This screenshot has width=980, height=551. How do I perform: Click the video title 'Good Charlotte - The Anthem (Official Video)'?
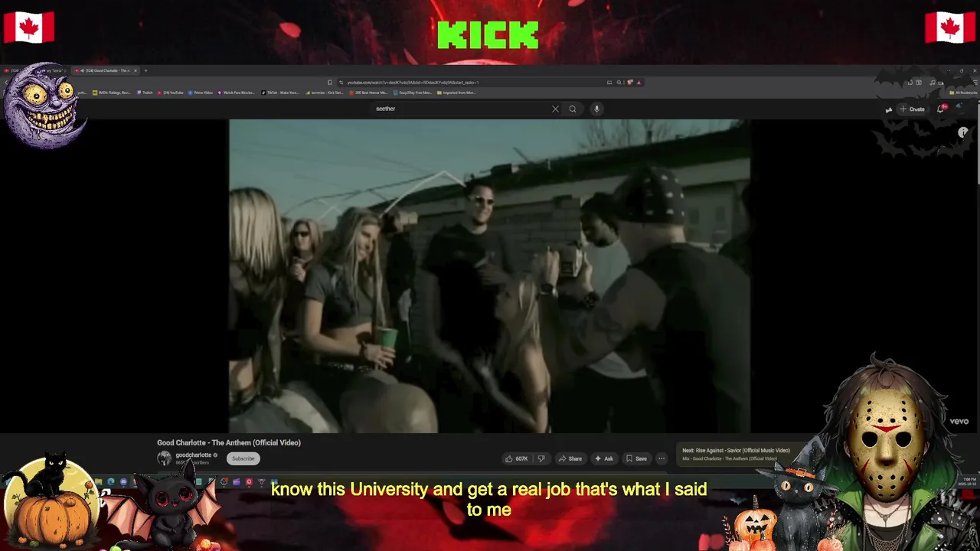point(229,442)
